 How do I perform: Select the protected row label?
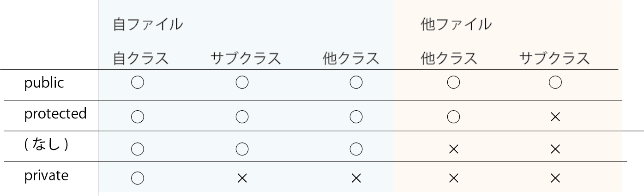[x=55, y=114]
